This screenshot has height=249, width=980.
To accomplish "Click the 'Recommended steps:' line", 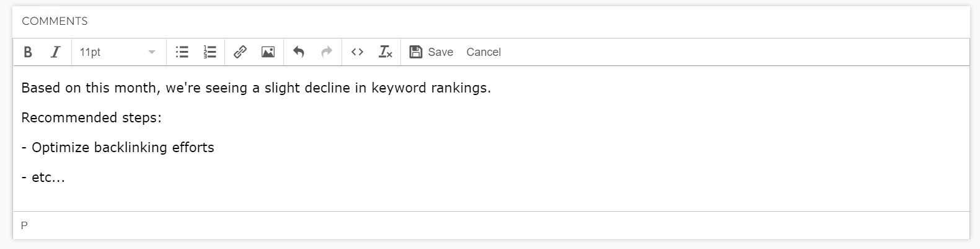I will (91, 118).
